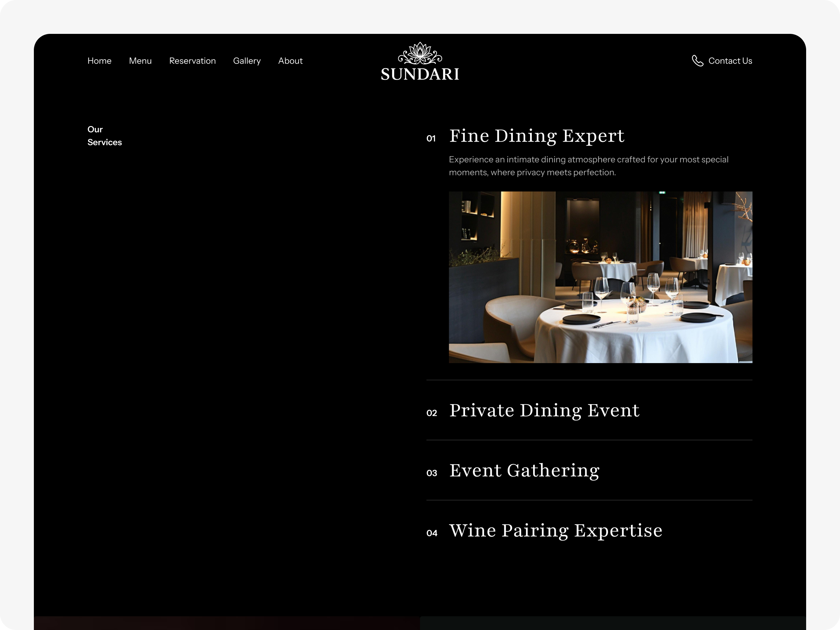Open the Menu page link
The image size is (840, 630).
140,61
